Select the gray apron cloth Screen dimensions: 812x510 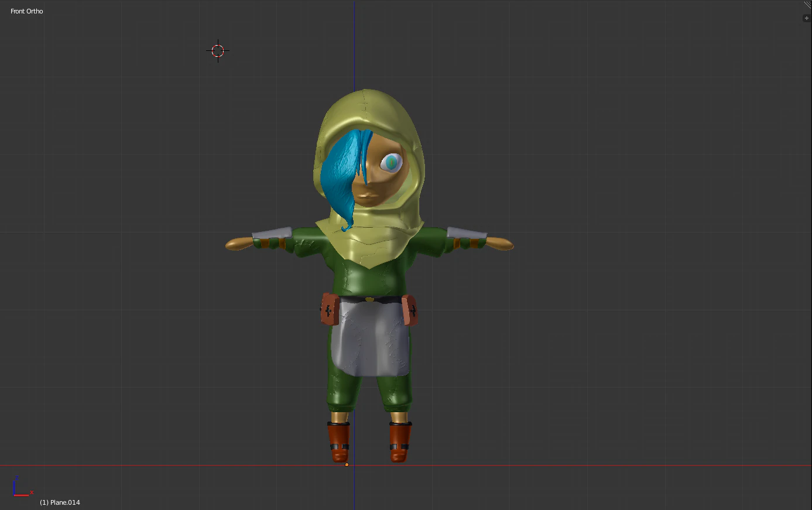point(370,338)
